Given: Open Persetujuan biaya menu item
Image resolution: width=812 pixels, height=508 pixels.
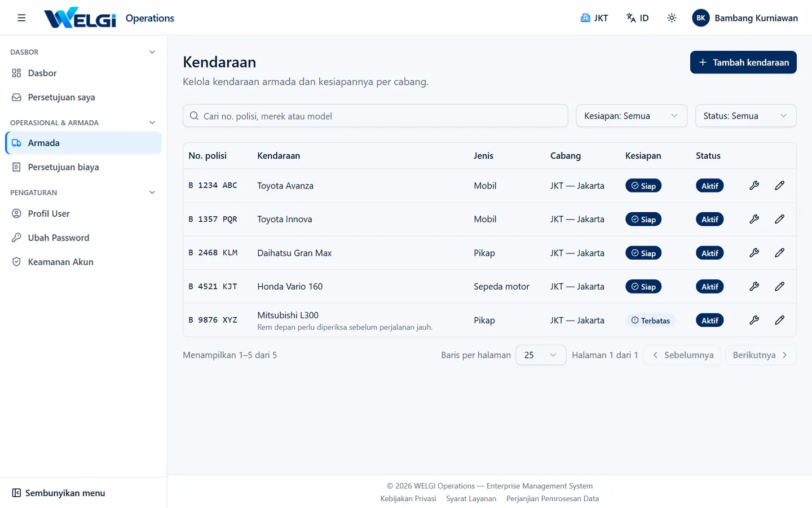Looking at the screenshot, I should (83, 167).
